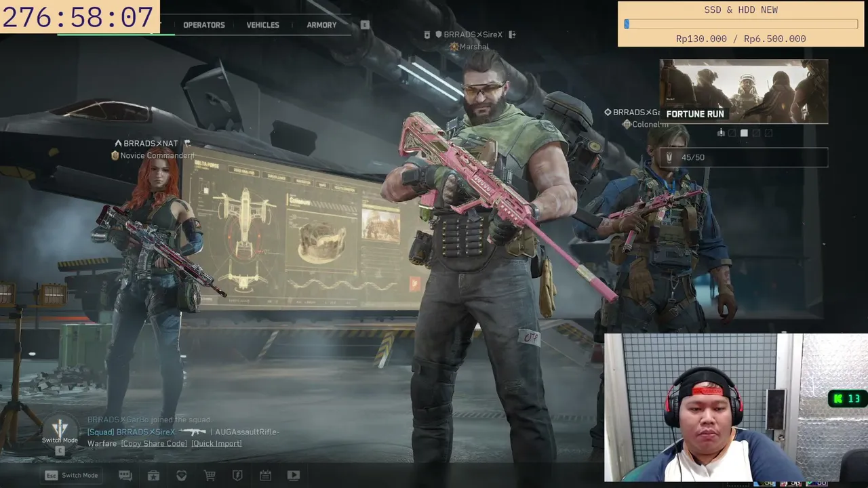Click the 276:58:07 stream timer
868x488 pixels.
(79, 18)
